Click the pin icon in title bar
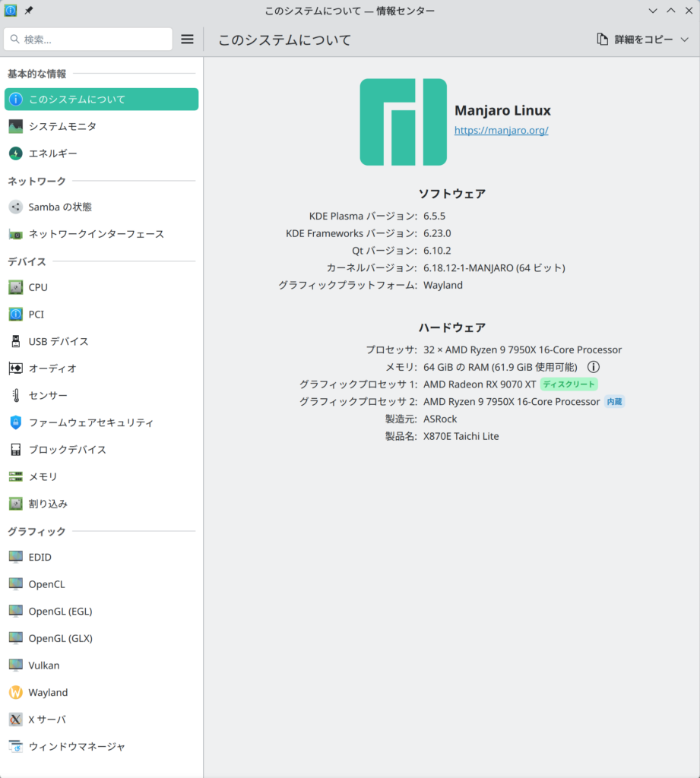Viewport: 700px width, 778px height. pos(29,11)
